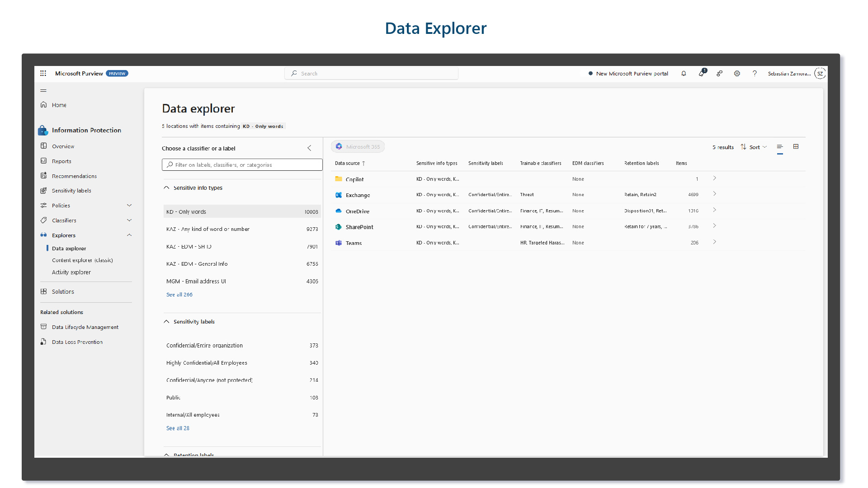The image size is (868, 488).
Task: Click the Information Protection shield icon
Action: pyautogui.click(x=43, y=129)
